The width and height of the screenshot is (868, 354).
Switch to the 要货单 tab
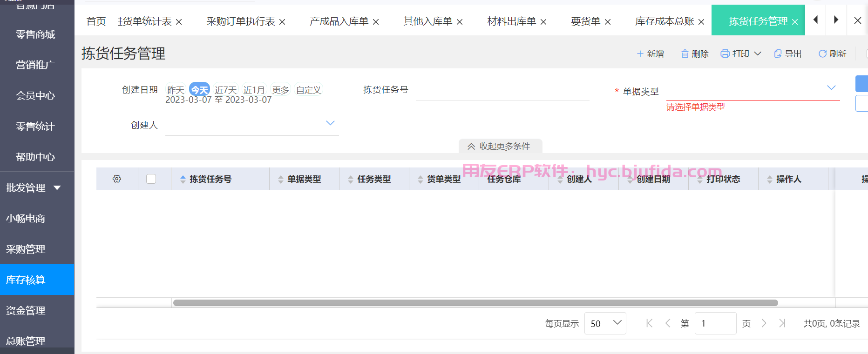(586, 21)
